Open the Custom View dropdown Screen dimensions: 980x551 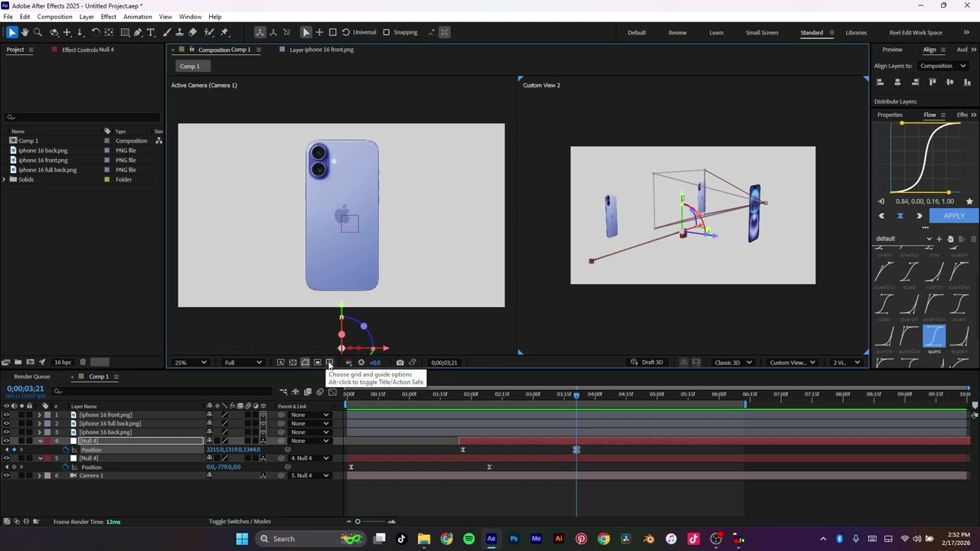click(x=792, y=363)
